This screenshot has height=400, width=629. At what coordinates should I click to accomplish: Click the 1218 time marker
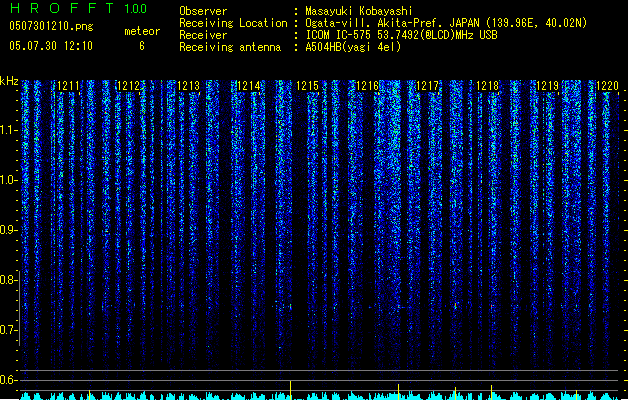coord(487,86)
